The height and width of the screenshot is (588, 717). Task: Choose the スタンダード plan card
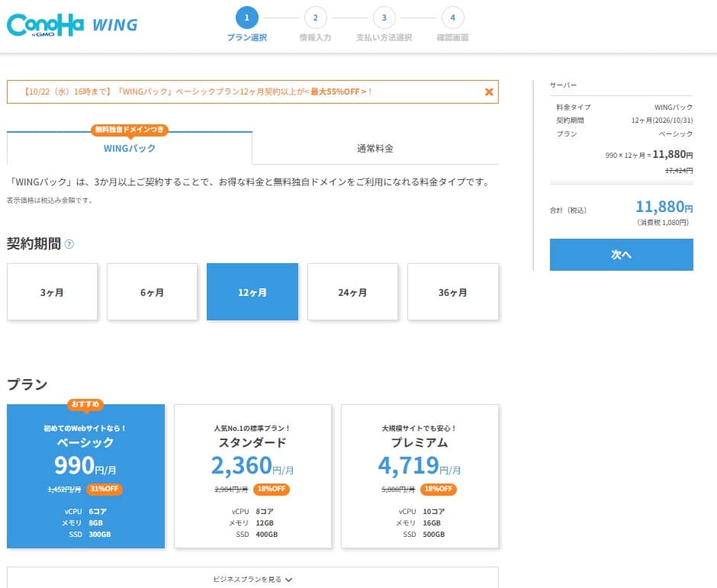coord(252,477)
